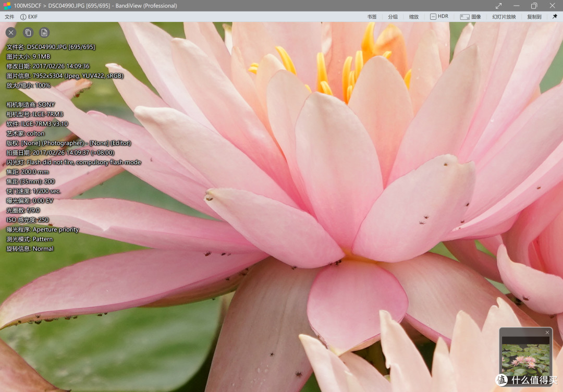
Task: Select the text 快门速度: 1/200 sec.
Action: tap(33, 191)
